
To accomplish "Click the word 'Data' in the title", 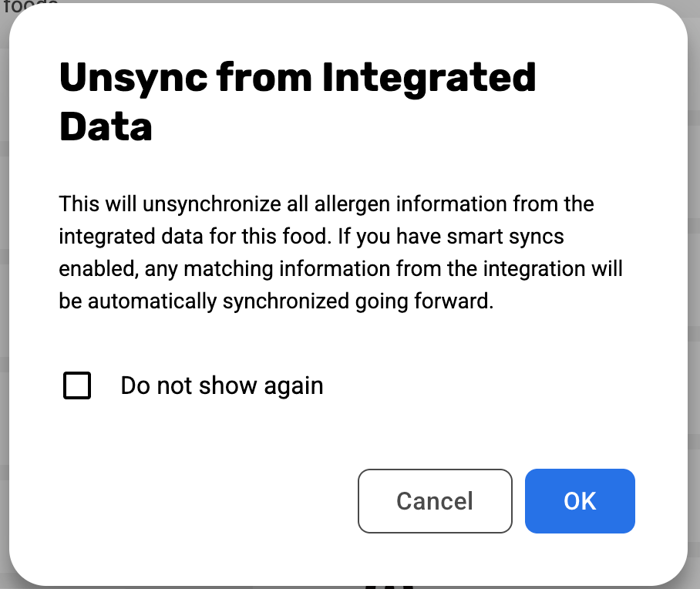I will 106,128.
